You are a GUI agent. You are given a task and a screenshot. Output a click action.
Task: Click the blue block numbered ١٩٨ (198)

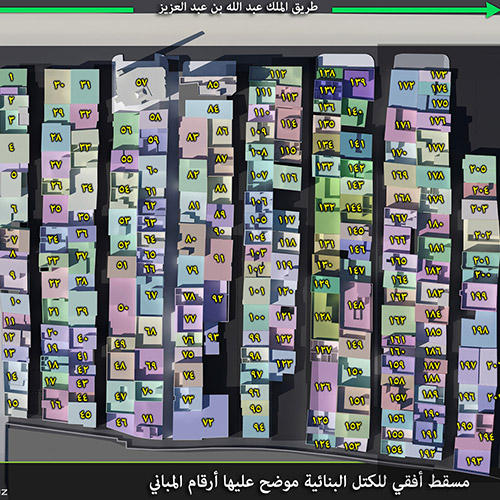pyautogui.click(x=479, y=330)
